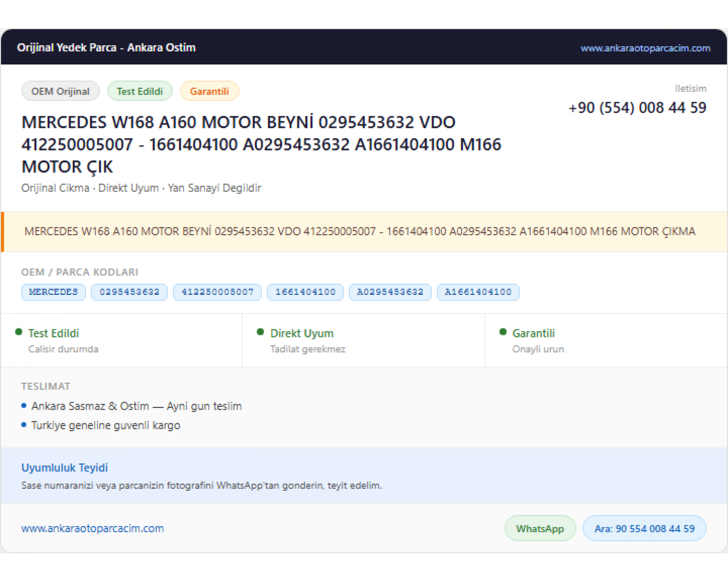Image resolution: width=728 pixels, height=582 pixels.
Task: Select the MERCEDES part code chip
Action: 53,292
